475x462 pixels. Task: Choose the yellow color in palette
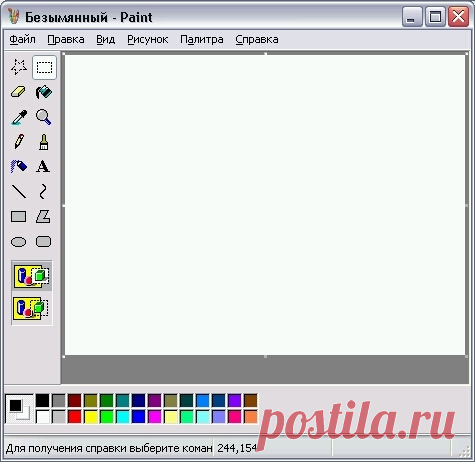(91, 417)
